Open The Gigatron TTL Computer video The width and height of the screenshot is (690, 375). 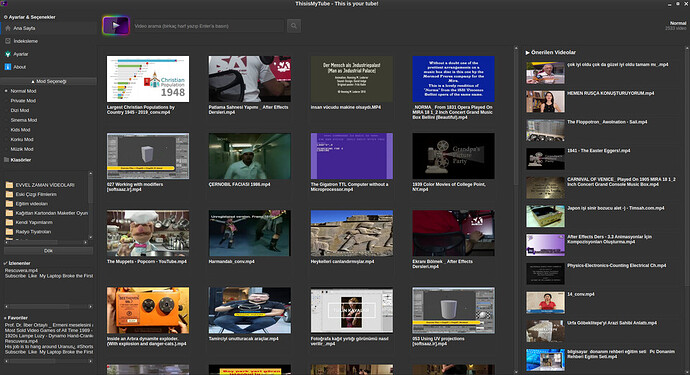(x=352, y=156)
